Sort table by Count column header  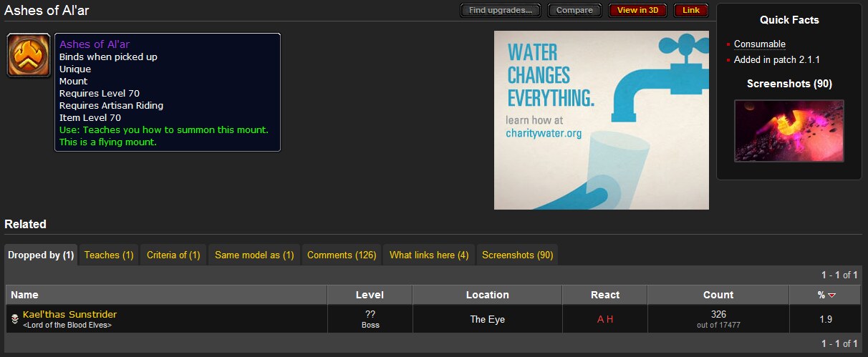(718, 295)
